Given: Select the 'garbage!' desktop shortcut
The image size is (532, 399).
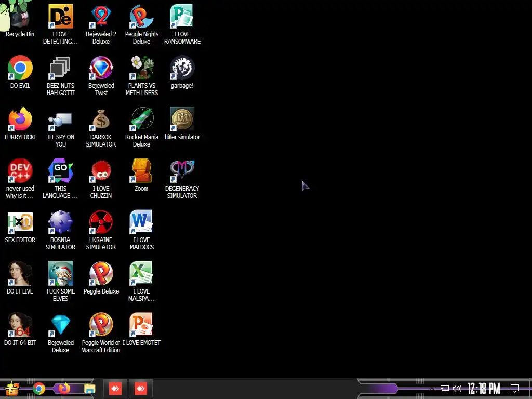Looking at the screenshot, I should [x=182, y=68].
